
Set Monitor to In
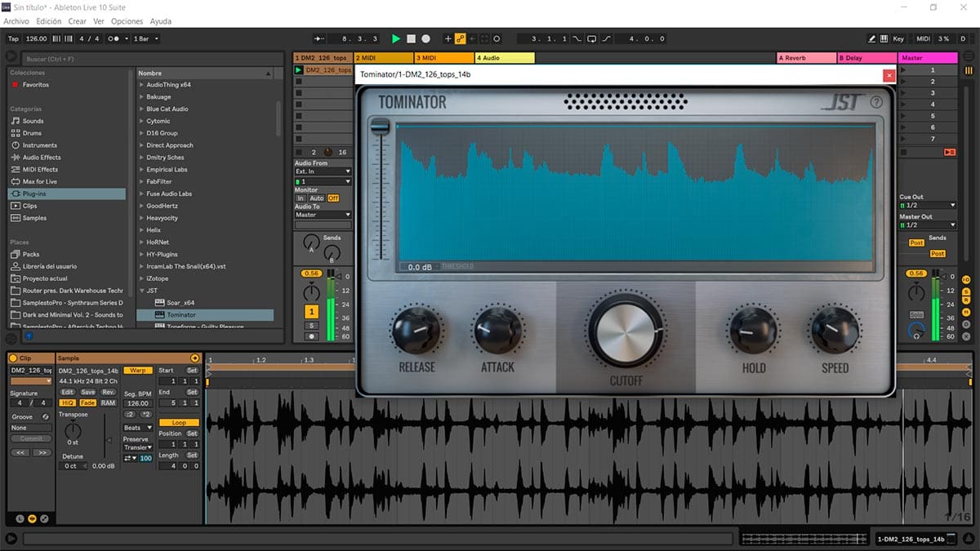301,198
